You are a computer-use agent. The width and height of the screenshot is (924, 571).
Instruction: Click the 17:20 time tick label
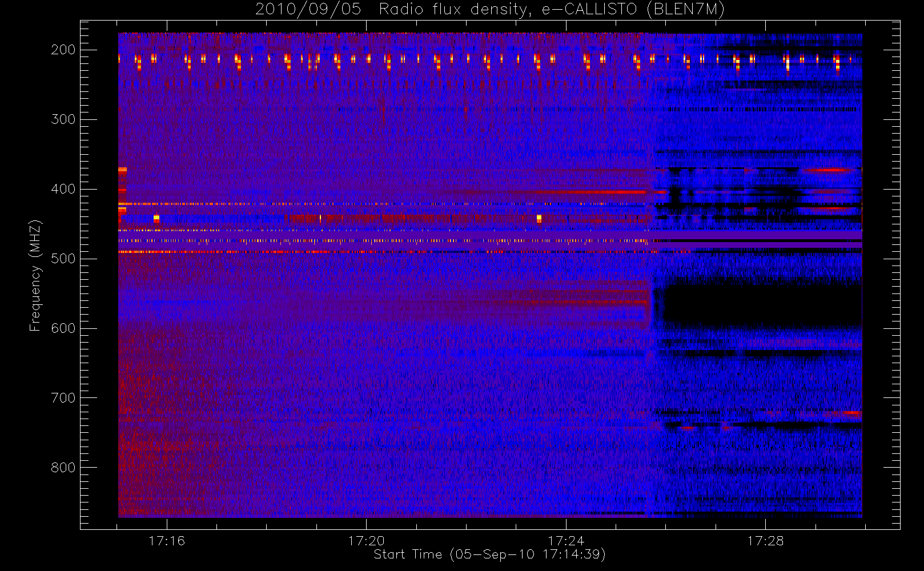coord(366,541)
